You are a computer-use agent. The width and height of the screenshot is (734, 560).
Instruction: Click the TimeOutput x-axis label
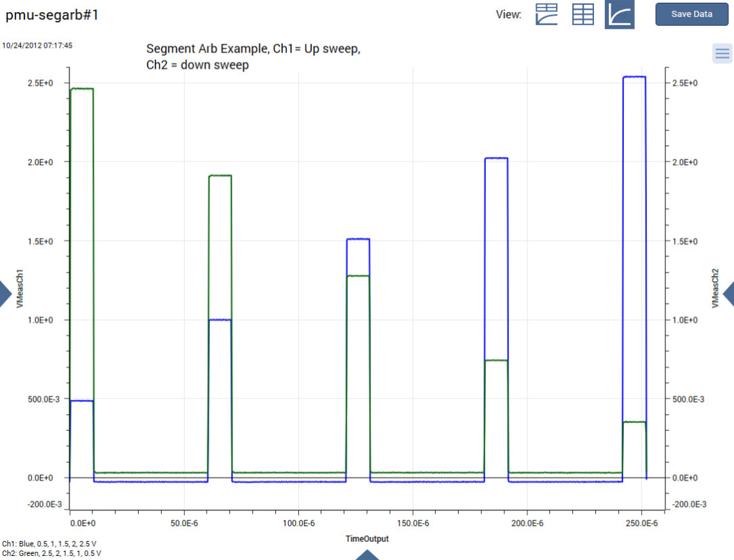[x=367, y=538]
